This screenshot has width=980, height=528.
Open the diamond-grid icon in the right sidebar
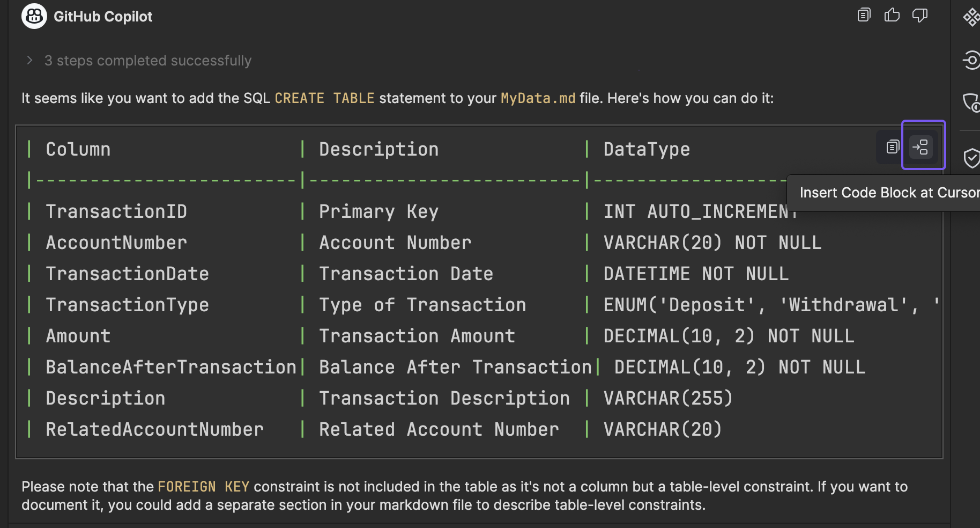click(x=971, y=17)
